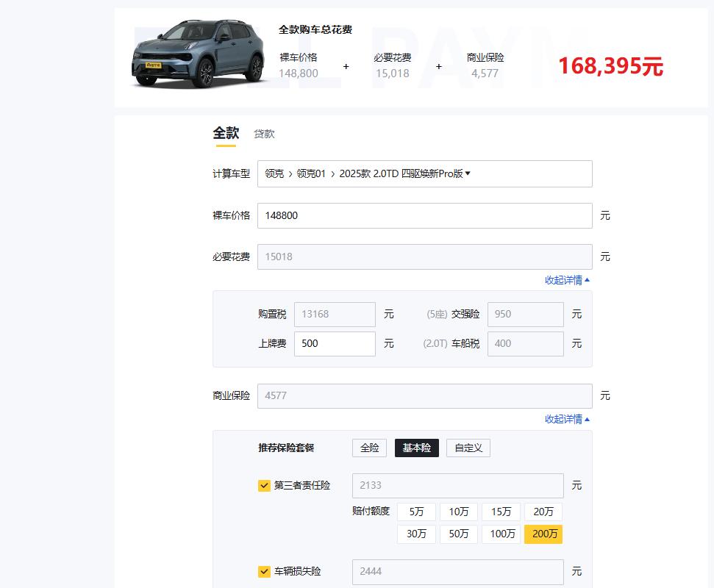The image size is (714, 588).
Task: Switch to the 贷款 tab
Action: tap(264, 134)
